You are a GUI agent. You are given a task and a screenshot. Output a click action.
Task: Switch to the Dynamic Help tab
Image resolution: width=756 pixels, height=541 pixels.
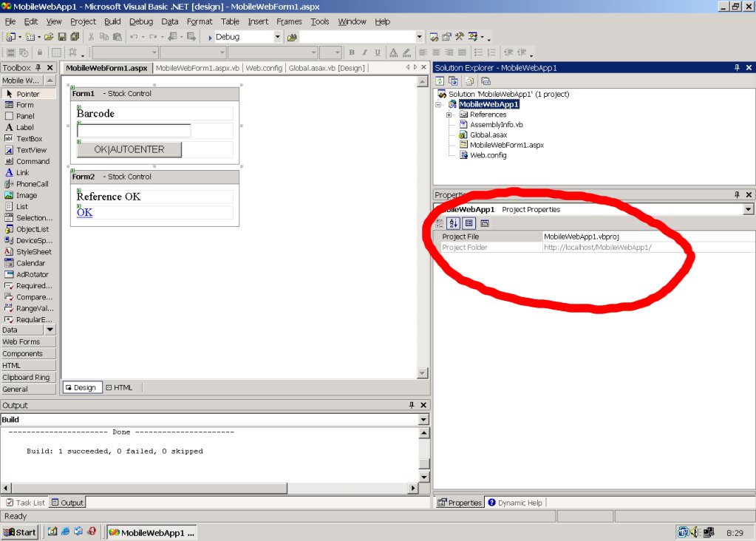pyautogui.click(x=515, y=503)
